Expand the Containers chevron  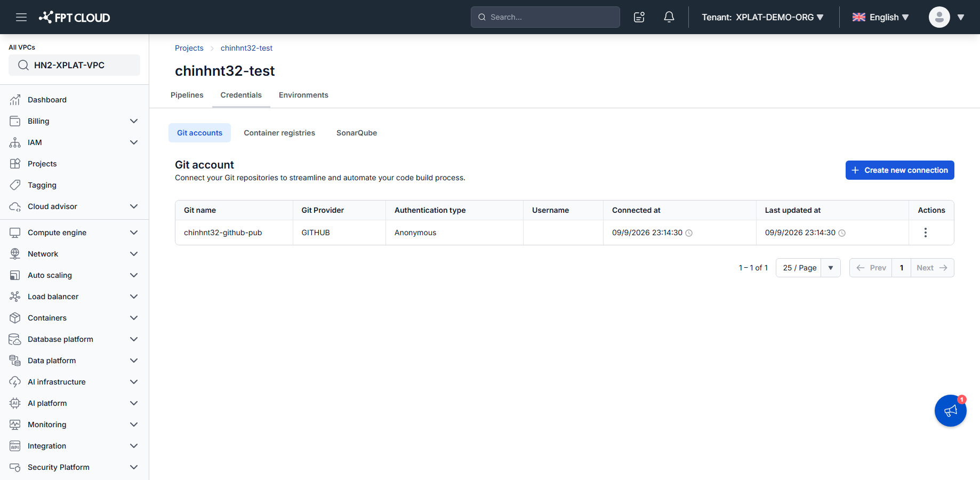(134, 318)
